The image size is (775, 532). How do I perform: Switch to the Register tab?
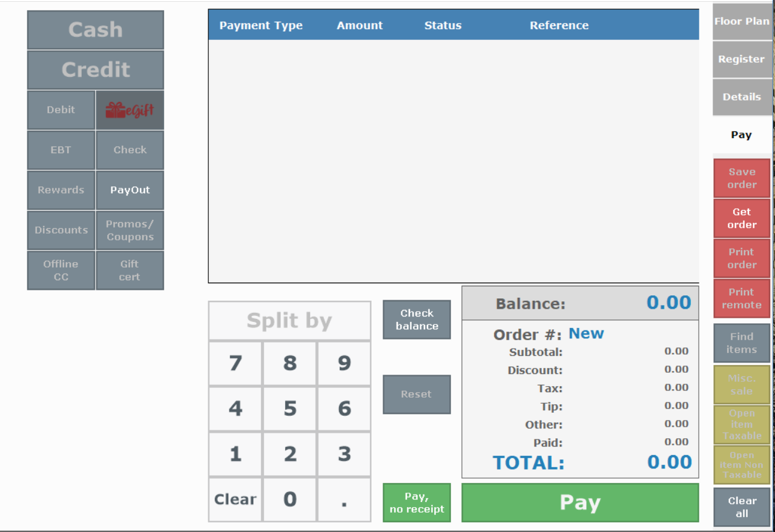coord(742,59)
